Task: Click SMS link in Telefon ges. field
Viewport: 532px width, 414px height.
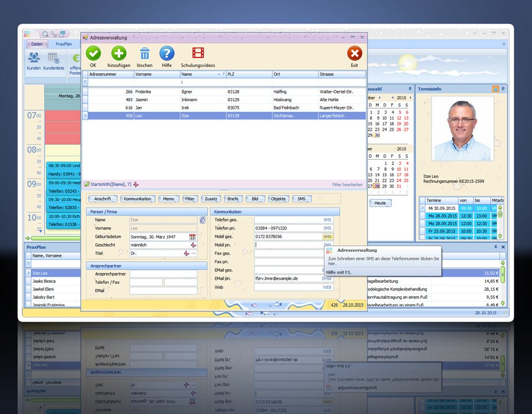Action: click(x=327, y=220)
